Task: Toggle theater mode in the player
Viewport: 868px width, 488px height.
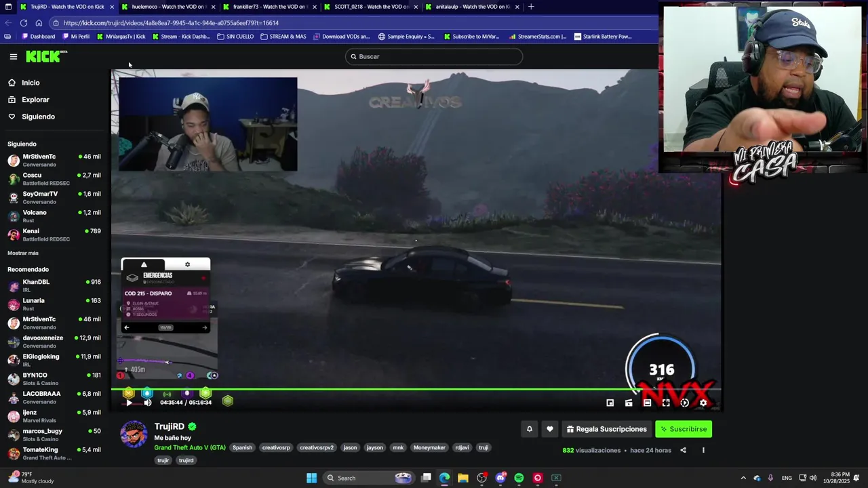Action: point(647,403)
